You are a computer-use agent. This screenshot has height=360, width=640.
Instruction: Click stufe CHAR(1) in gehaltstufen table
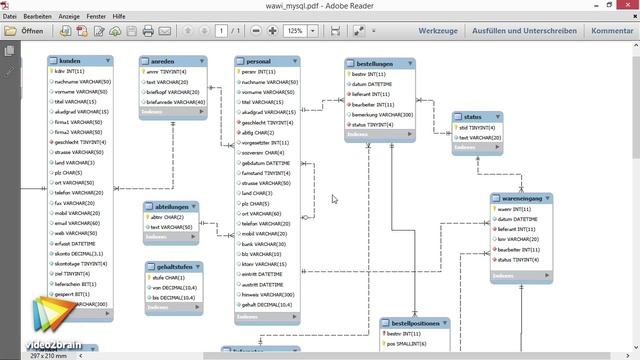(x=169, y=278)
